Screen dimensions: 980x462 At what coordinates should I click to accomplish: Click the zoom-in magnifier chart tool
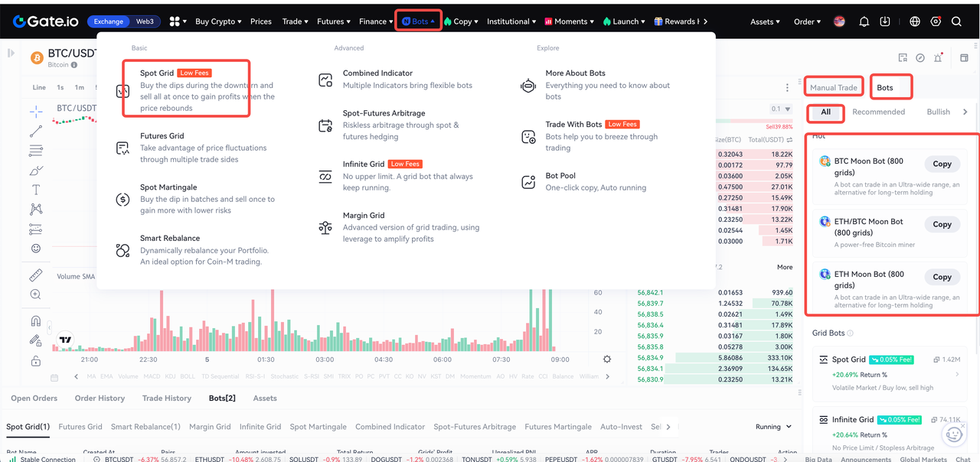tap(35, 294)
